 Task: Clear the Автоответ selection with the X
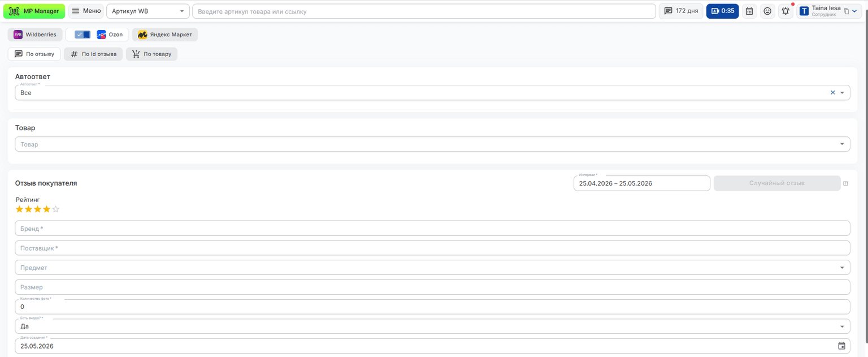pos(832,93)
